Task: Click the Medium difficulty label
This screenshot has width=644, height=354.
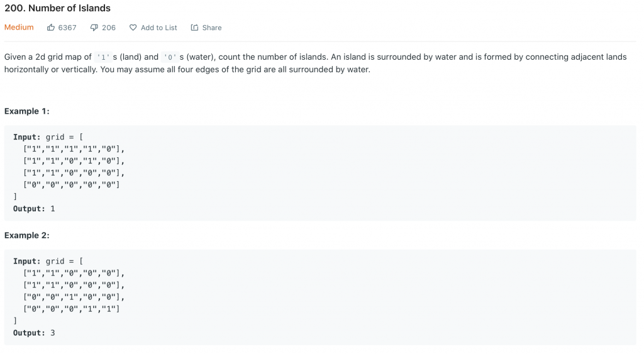Action: pyautogui.click(x=19, y=27)
